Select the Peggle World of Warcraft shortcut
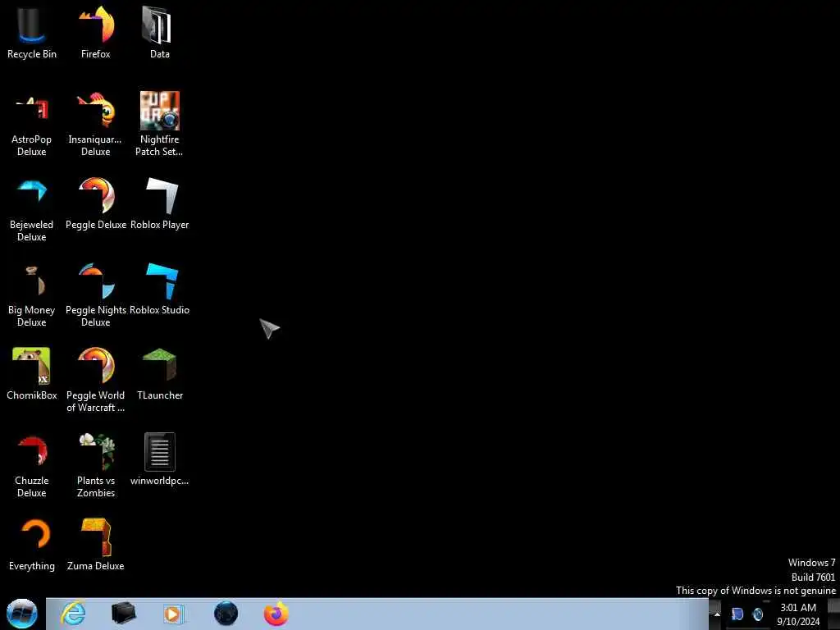The width and height of the screenshot is (840, 630). (x=96, y=380)
